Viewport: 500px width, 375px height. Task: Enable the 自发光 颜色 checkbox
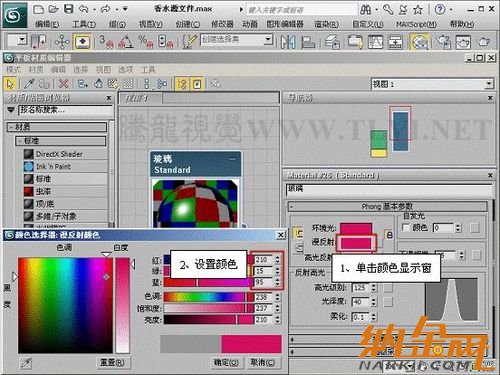pyautogui.click(x=406, y=228)
